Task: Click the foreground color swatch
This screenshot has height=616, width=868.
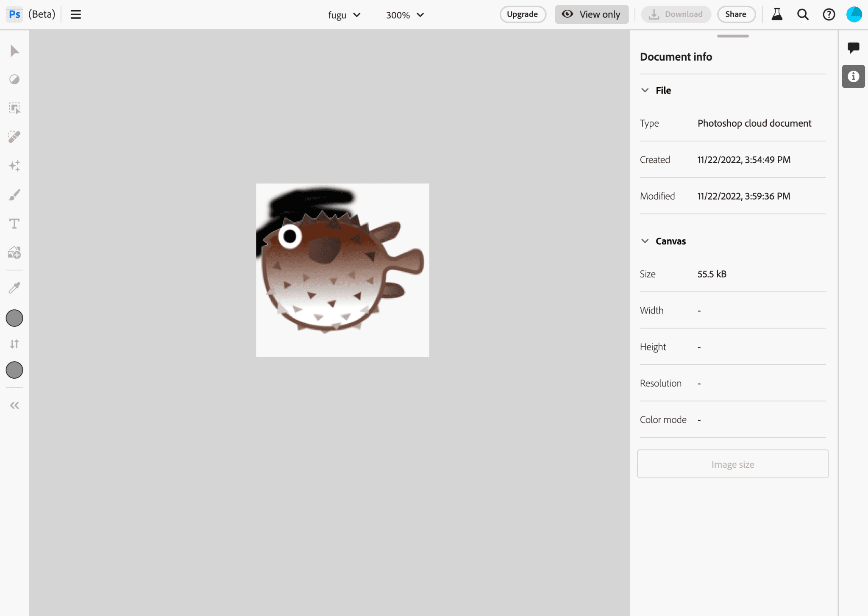Action: [x=15, y=318]
